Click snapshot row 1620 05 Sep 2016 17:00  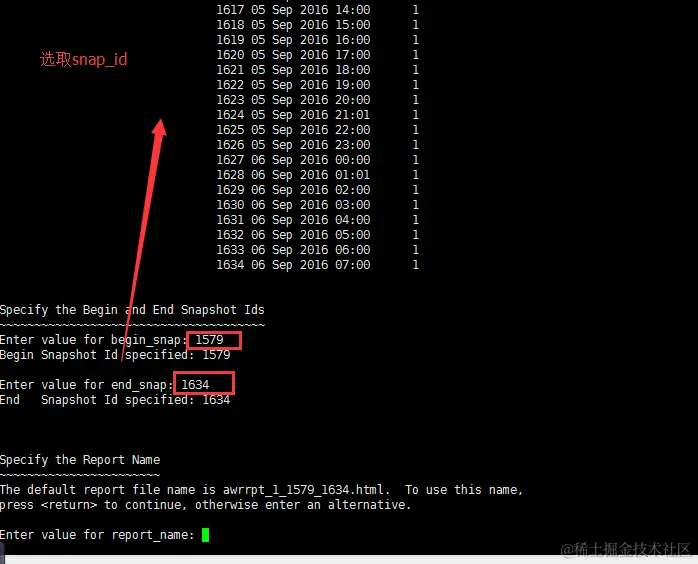pyautogui.click(x=317, y=55)
